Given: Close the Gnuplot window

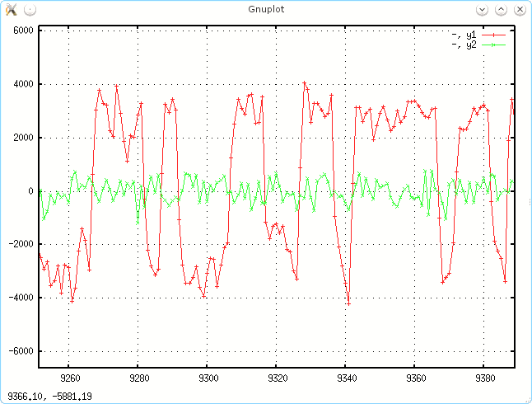Looking at the screenshot, I should tap(519, 10).
